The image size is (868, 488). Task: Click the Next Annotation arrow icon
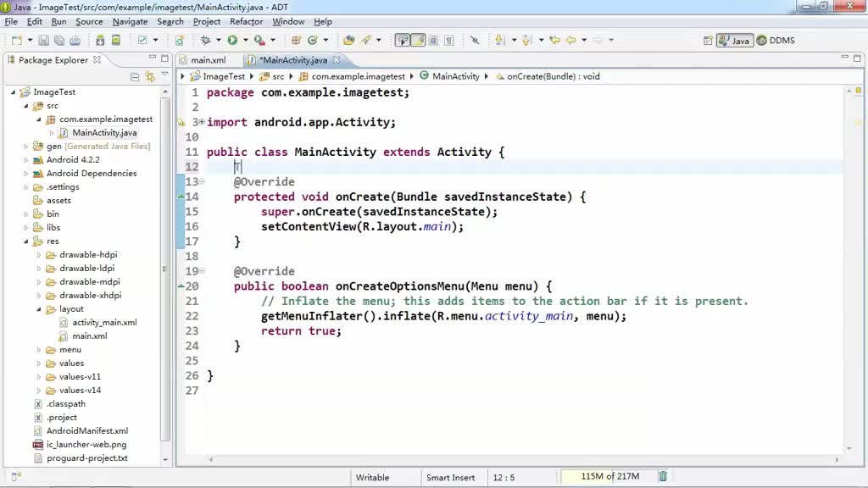point(500,41)
